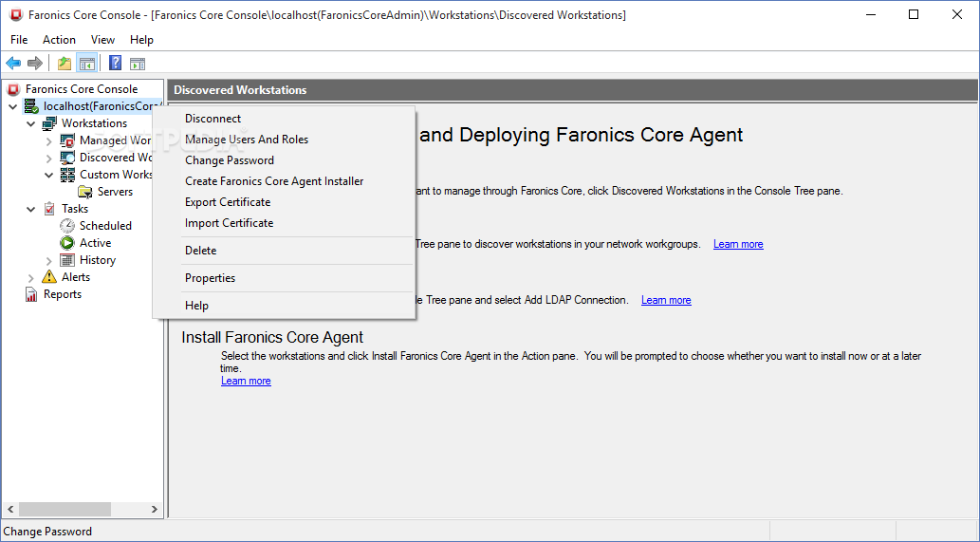Click the History calendar icon
This screenshot has height=542, width=980.
(67, 260)
